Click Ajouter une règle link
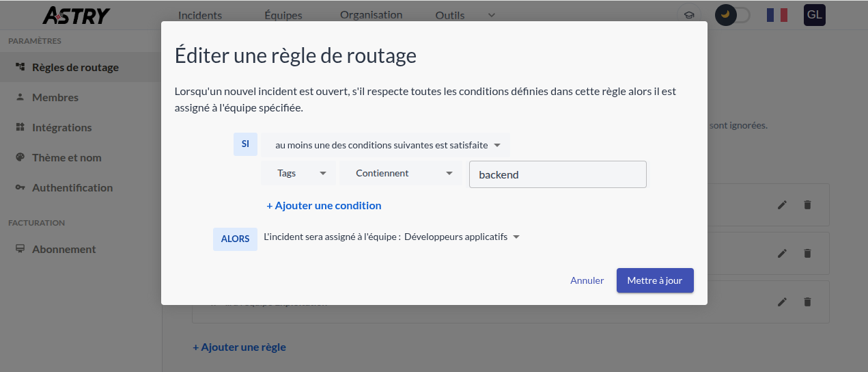 239,347
